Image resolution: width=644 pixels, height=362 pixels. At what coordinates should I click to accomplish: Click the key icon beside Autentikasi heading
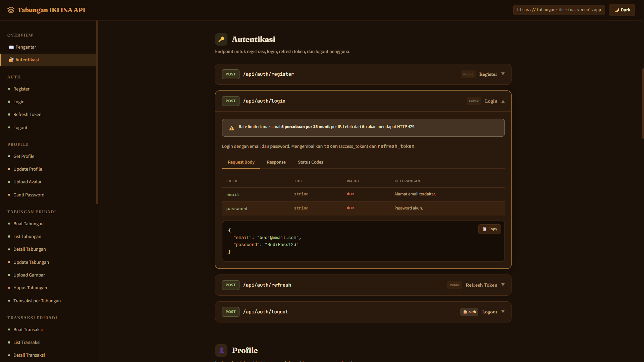[221, 39]
